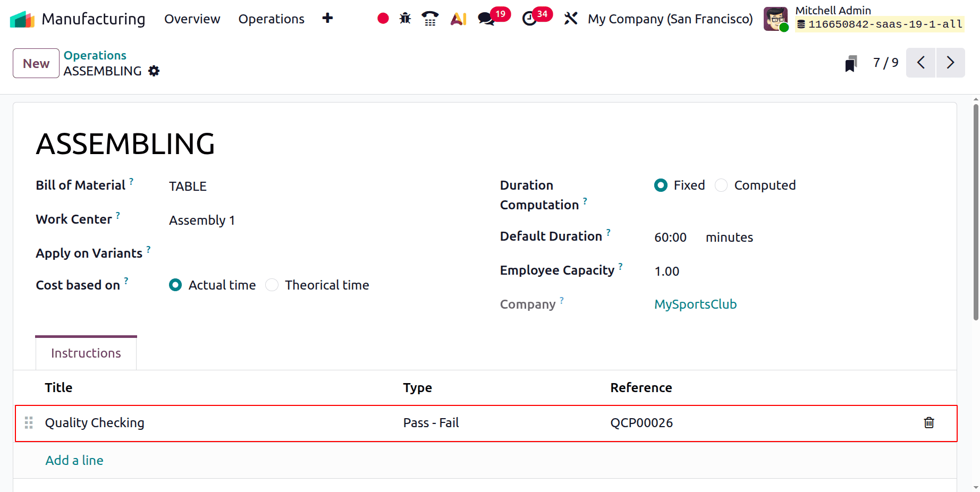Open company switcher My Company (San Francisco)
This screenshot has width=980, height=492.
coord(670,19)
